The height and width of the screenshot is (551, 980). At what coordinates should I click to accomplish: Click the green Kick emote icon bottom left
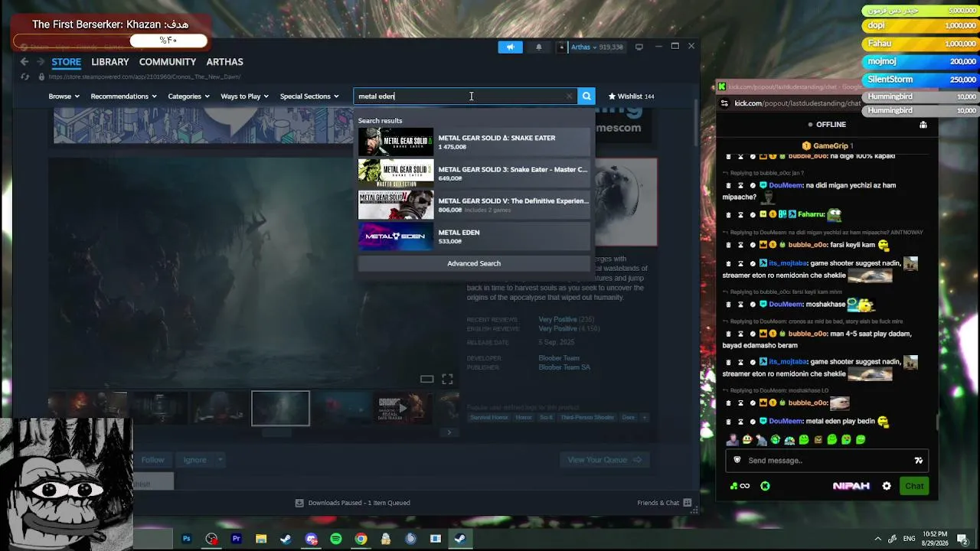(x=765, y=486)
